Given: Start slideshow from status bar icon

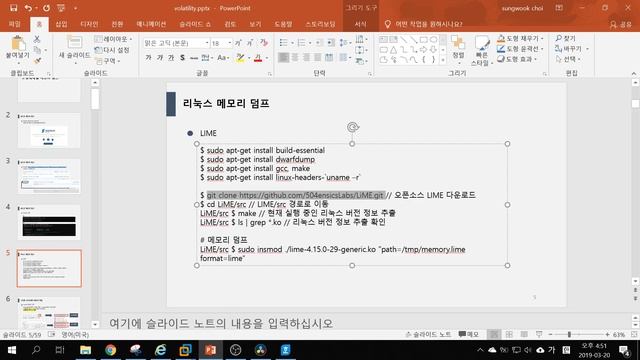Looking at the screenshot, I should coord(539,334).
